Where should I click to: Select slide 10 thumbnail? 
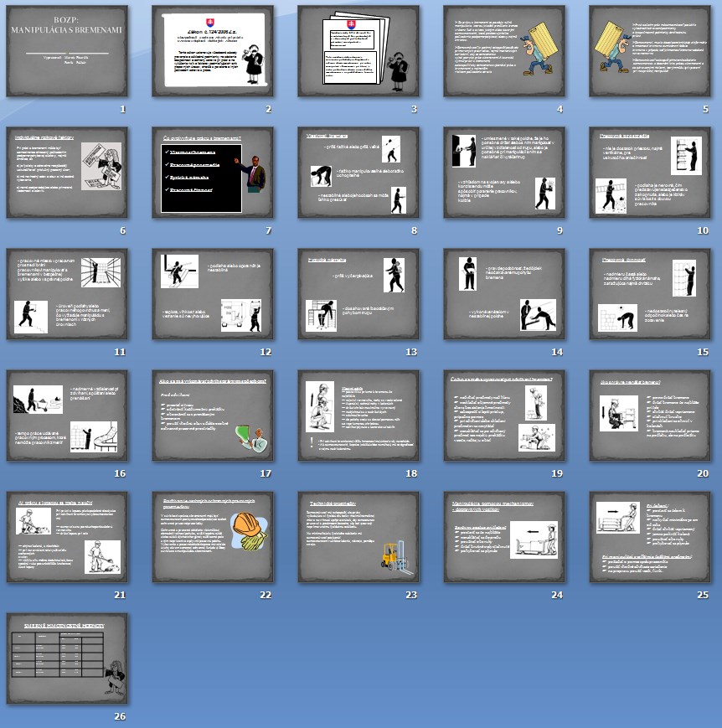650,173
